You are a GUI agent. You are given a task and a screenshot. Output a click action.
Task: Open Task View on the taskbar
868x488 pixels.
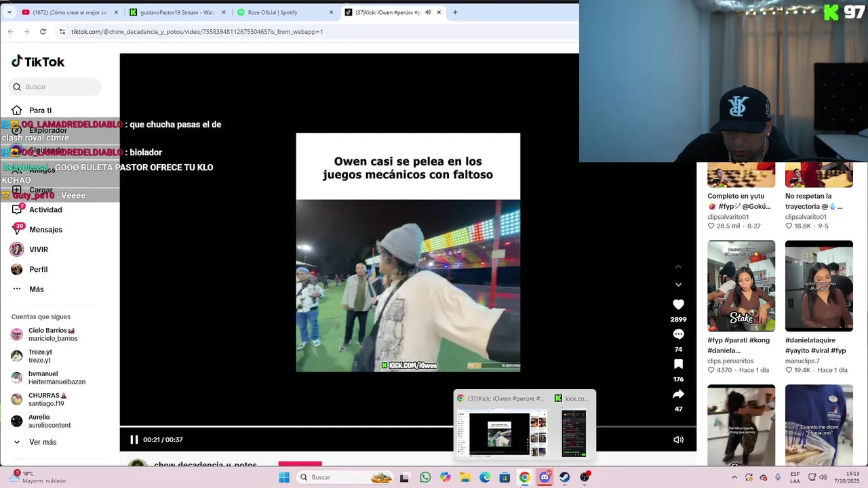(405, 477)
